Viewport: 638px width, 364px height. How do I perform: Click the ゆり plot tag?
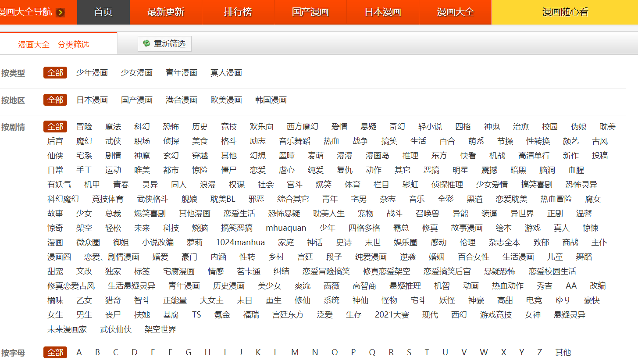(x=563, y=300)
